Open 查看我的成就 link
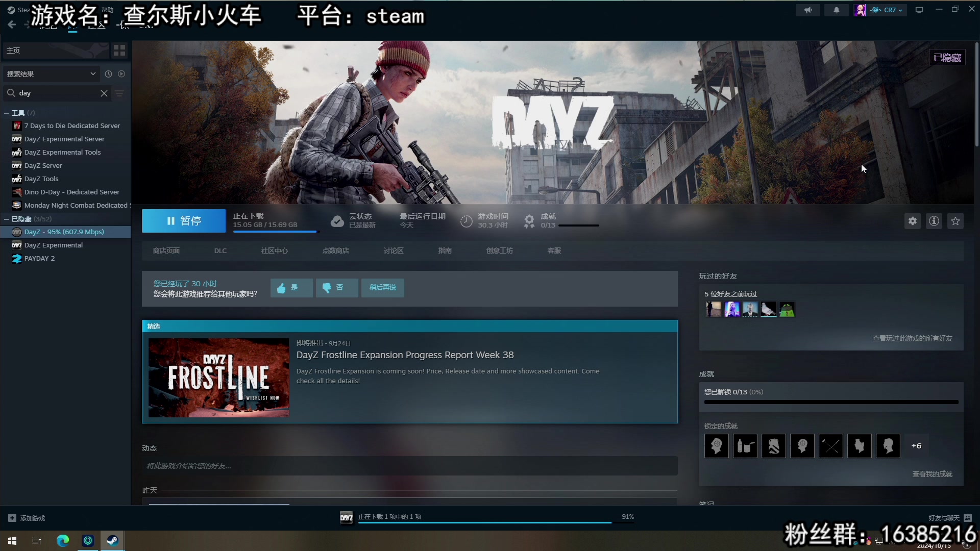The height and width of the screenshot is (551, 980). [x=932, y=474]
